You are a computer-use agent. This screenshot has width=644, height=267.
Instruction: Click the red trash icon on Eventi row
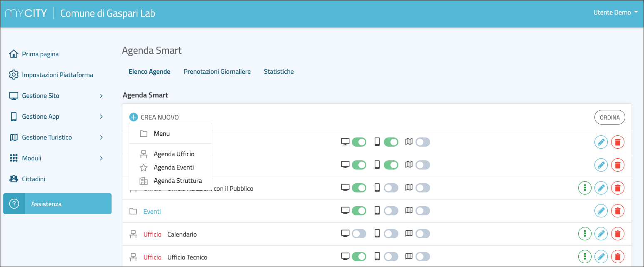point(618,211)
